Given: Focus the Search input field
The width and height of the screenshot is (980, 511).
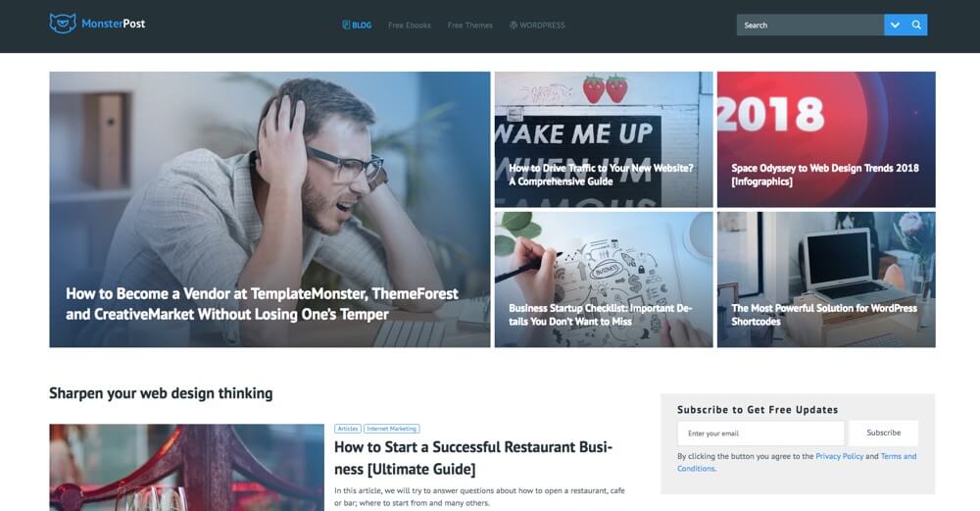Looking at the screenshot, I should click(810, 26).
